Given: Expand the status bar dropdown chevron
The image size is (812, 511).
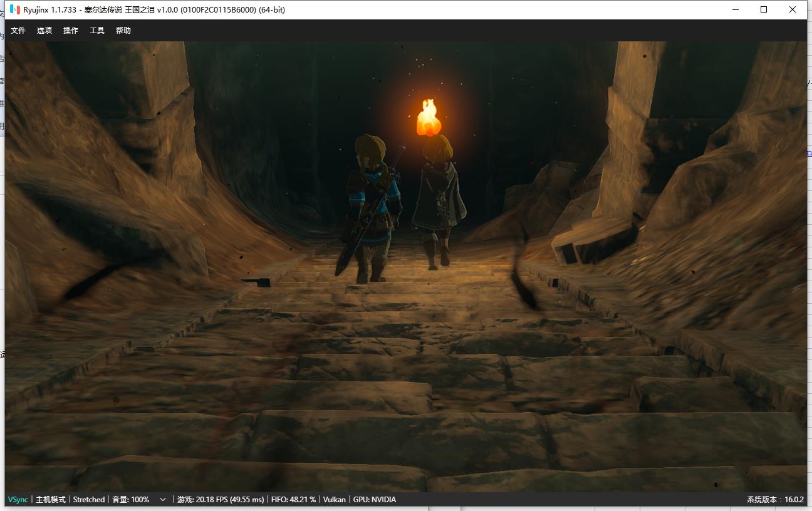Looking at the screenshot, I should (x=163, y=499).
